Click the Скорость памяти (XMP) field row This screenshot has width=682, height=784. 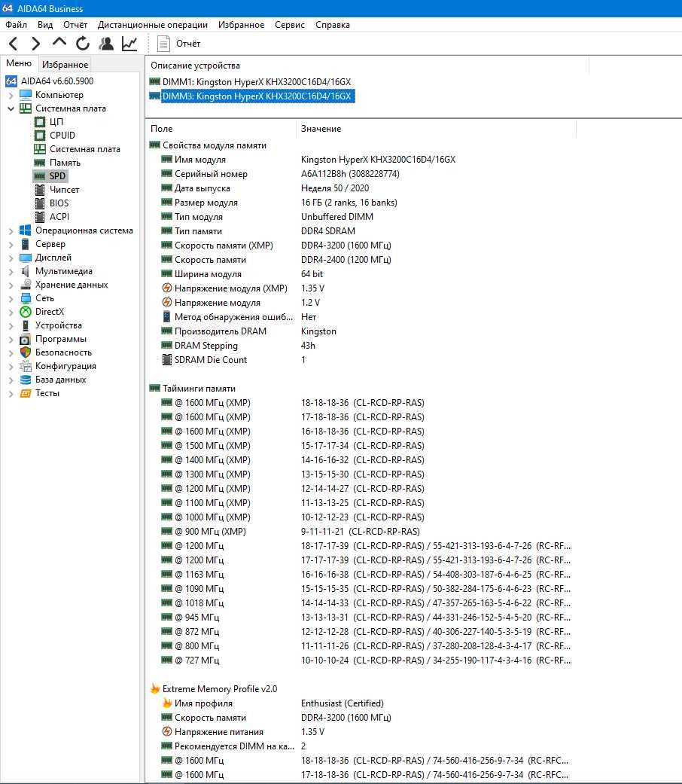(276, 245)
